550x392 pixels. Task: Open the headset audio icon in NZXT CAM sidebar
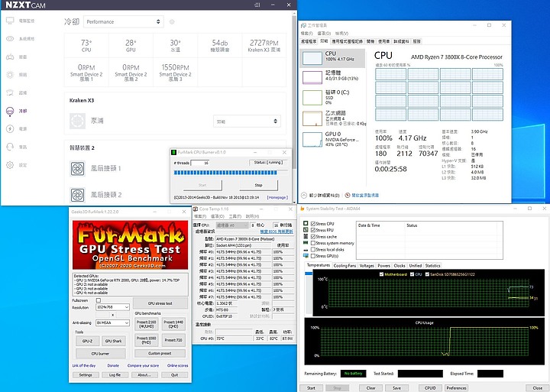coord(10,147)
